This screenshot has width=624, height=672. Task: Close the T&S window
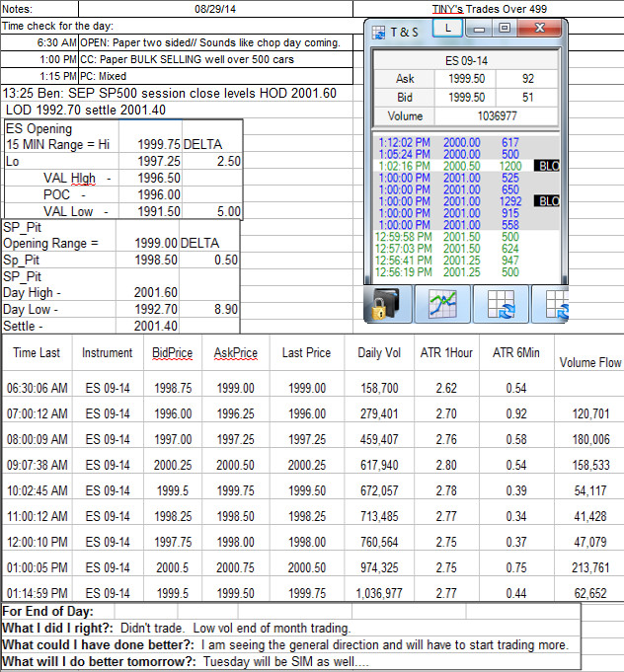pos(539,29)
